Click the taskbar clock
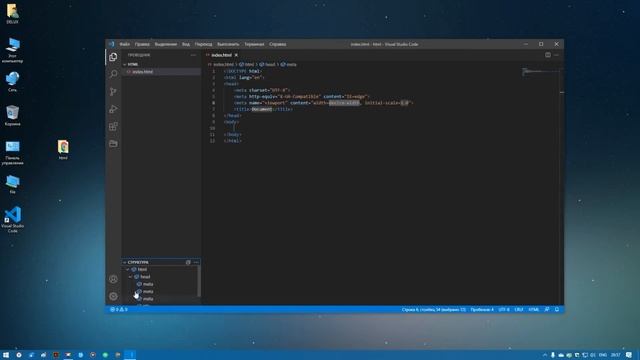Screen dimensions: 640x360 click(x=616, y=355)
